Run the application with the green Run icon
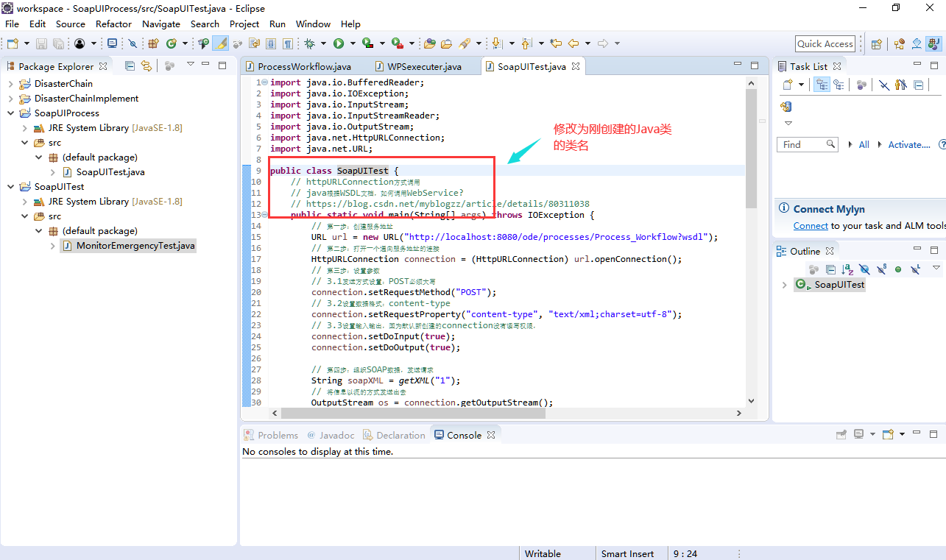The width and height of the screenshot is (946, 560). tap(339, 43)
